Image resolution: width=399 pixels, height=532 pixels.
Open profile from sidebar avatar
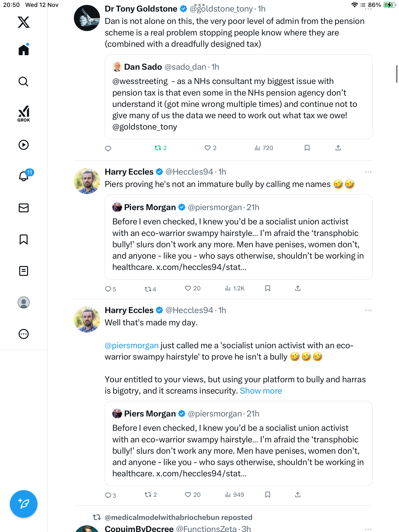tap(24, 302)
